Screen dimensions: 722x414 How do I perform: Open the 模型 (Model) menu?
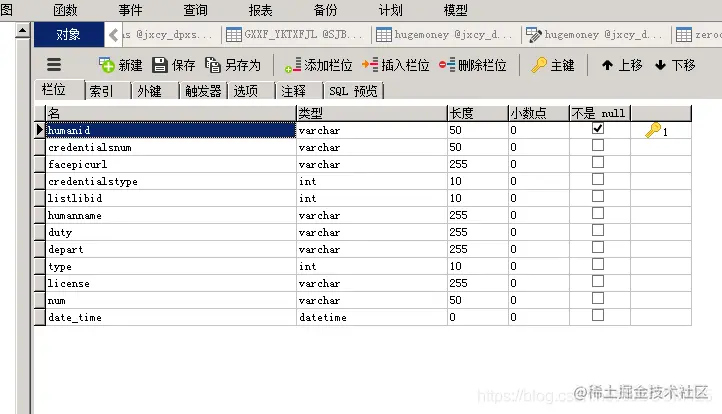[x=456, y=10]
